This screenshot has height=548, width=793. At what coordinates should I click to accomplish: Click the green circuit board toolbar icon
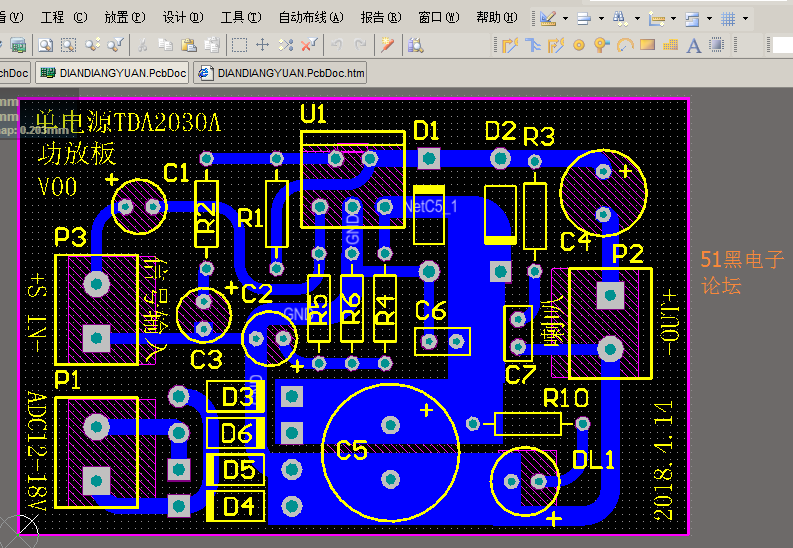tap(18, 45)
